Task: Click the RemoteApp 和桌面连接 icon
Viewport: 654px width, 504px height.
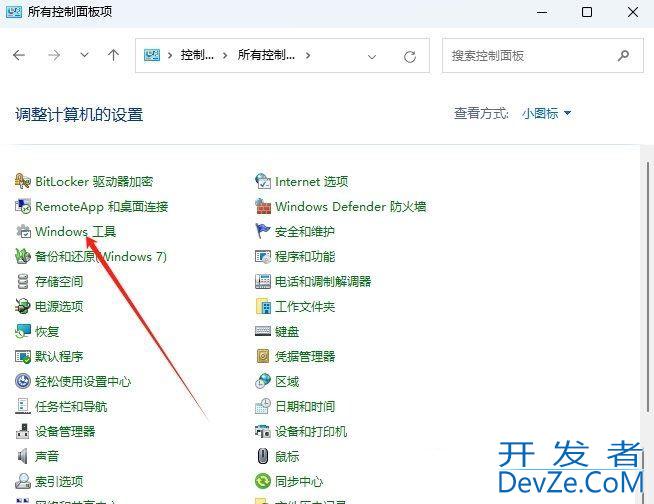Action: 23,207
